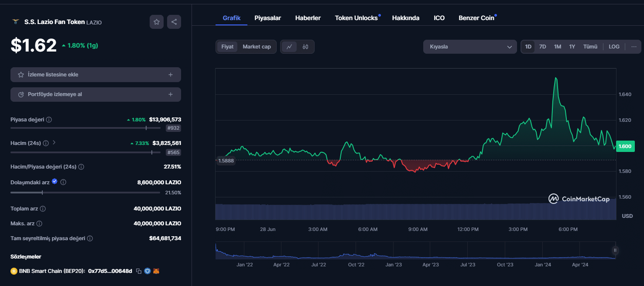Click the BNB Smart Chain coin icon
The width and height of the screenshot is (644, 286).
point(14,271)
